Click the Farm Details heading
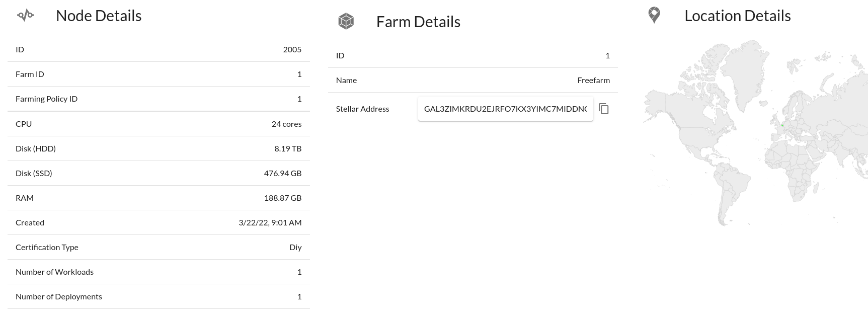The height and width of the screenshot is (319, 868). 418,22
